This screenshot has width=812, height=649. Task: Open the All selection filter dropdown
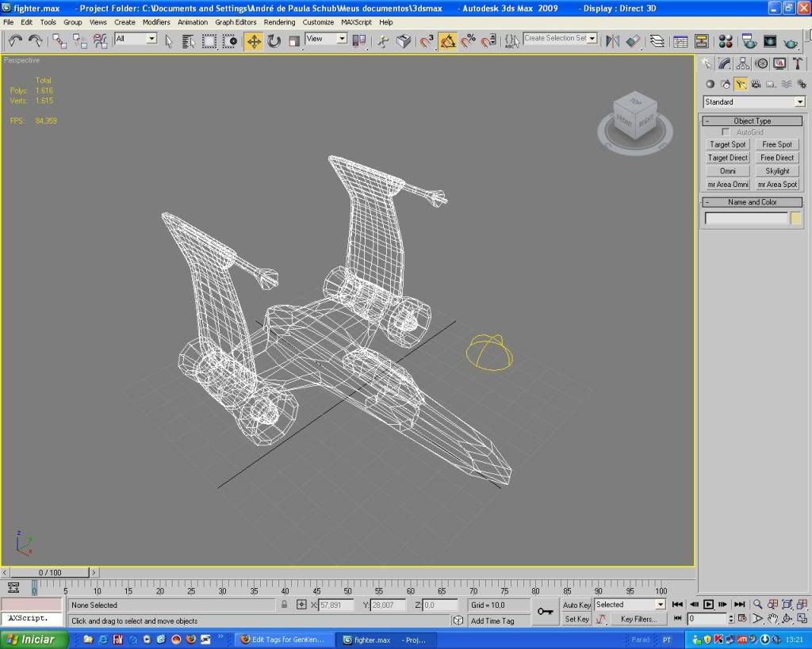click(136, 38)
